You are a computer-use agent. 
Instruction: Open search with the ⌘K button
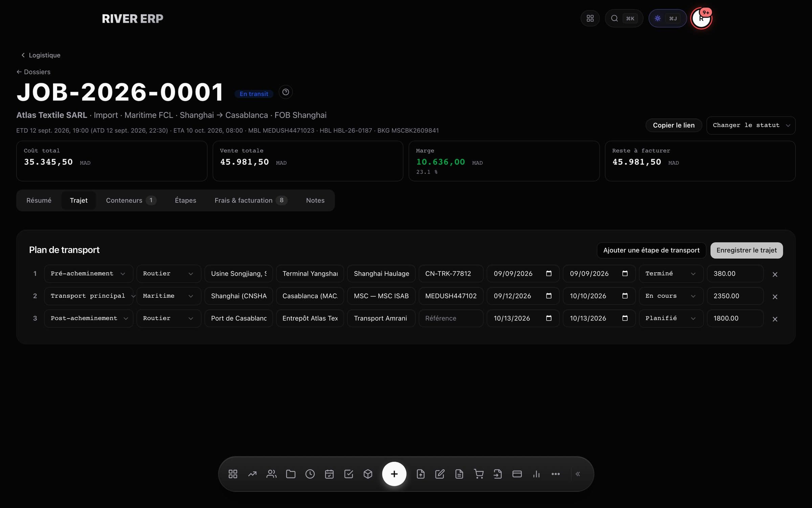click(x=624, y=18)
